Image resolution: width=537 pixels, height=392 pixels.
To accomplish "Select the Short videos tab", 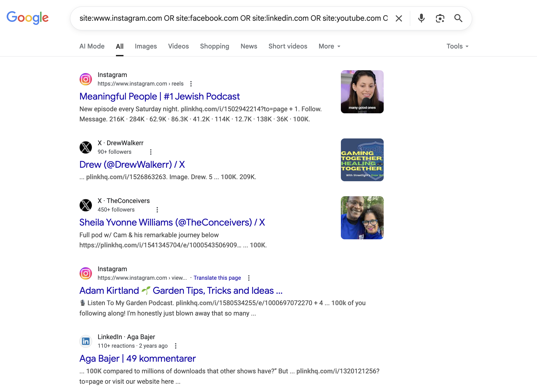I will click(x=288, y=46).
